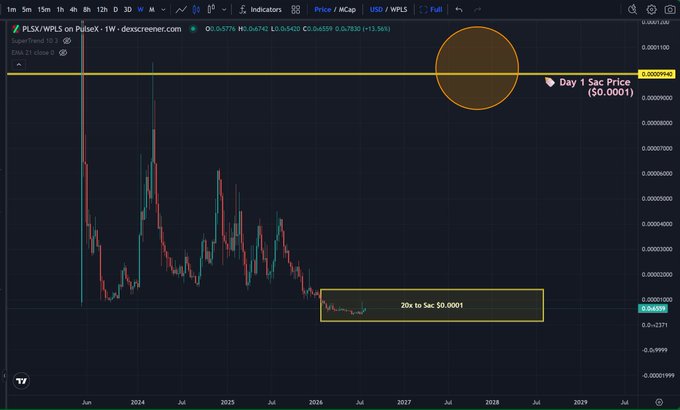Select the line chart type icon
680x410 pixels.
[x=181, y=9]
